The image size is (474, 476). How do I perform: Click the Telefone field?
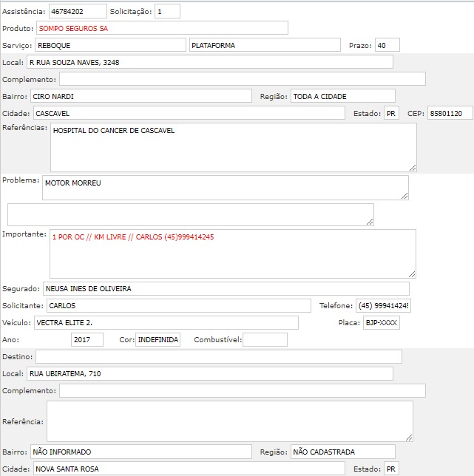(383, 305)
